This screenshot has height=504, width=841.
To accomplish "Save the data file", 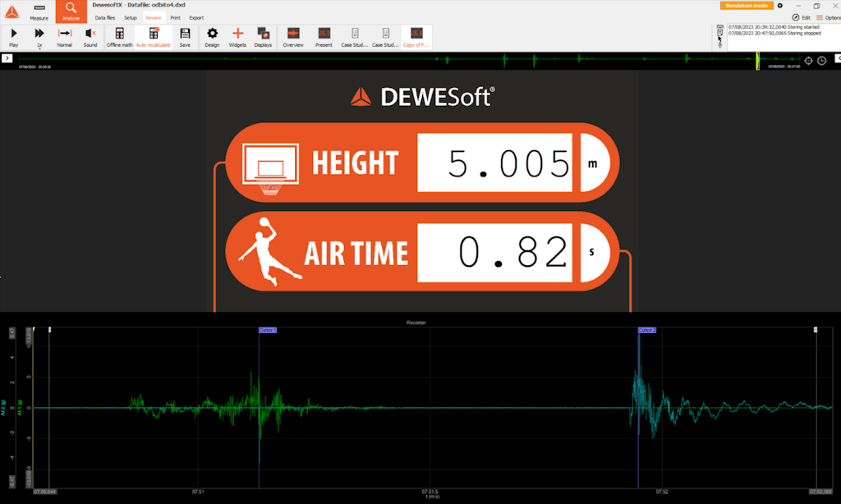I will 185,38.
